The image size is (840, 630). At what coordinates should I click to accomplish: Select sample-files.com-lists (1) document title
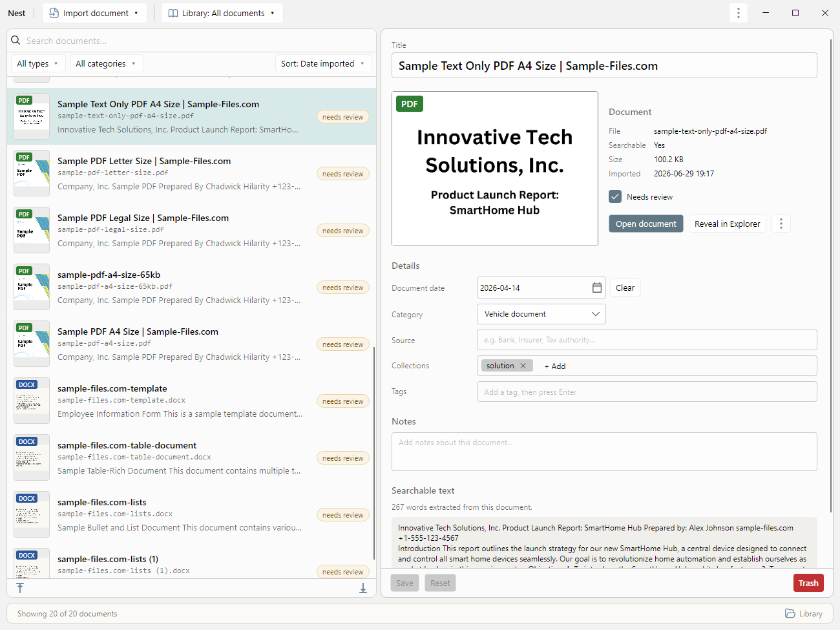point(107,559)
